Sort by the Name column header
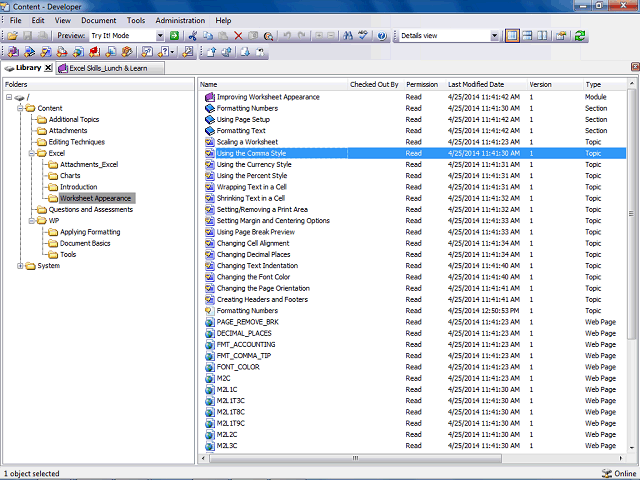Screen dimensions: 640x480 273,84
